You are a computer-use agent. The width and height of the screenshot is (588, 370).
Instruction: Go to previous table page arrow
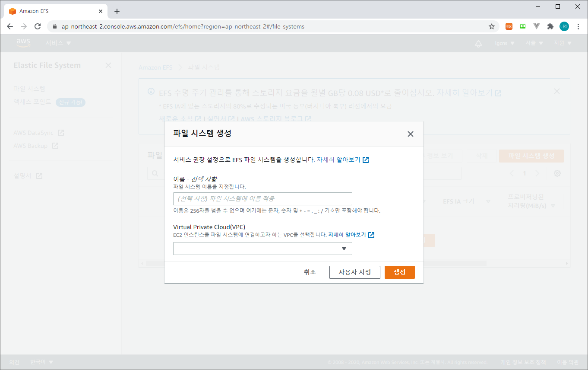tap(512, 173)
